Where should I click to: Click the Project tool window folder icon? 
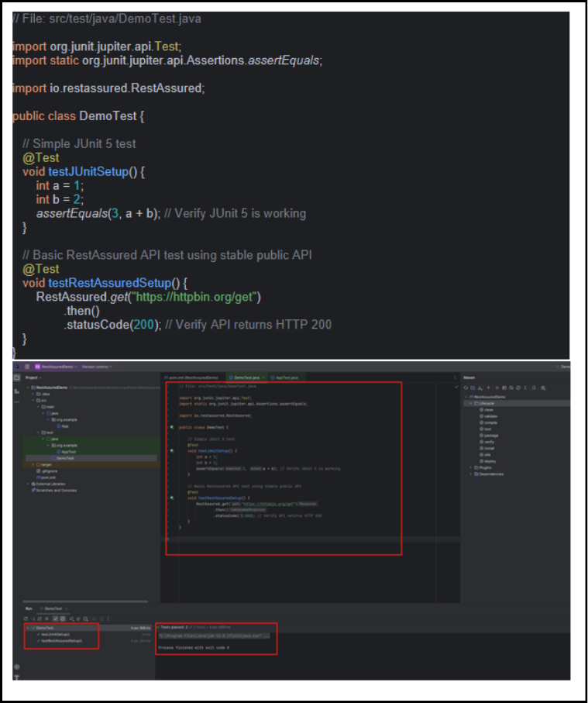17,377
